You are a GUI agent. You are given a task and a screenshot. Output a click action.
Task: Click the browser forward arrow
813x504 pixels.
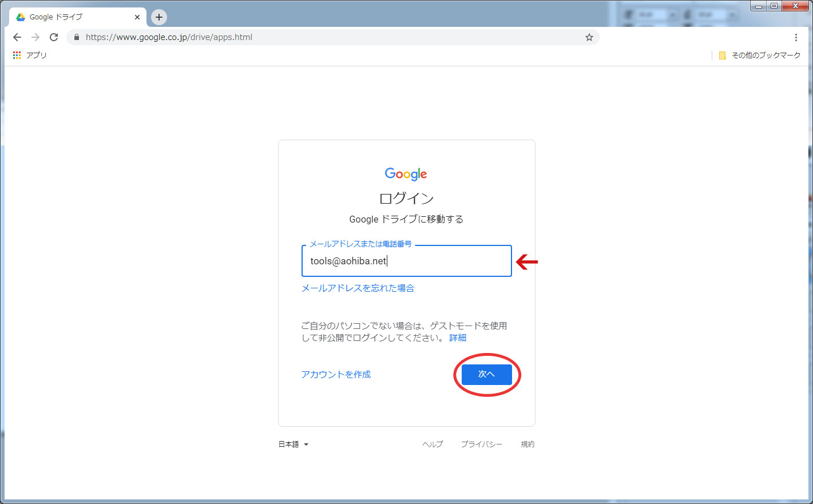click(x=35, y=37)
